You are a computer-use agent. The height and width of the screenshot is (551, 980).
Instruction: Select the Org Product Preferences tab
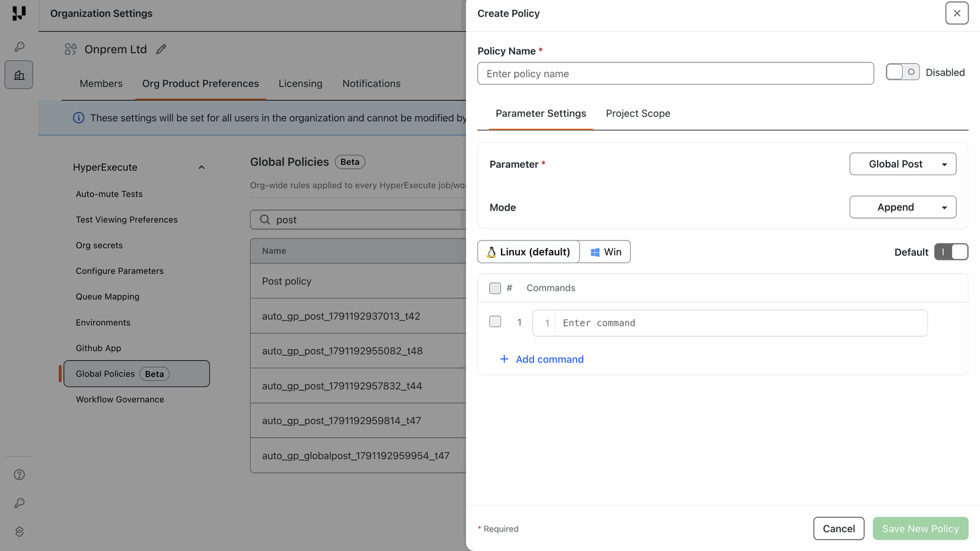[x=200, y=83]
